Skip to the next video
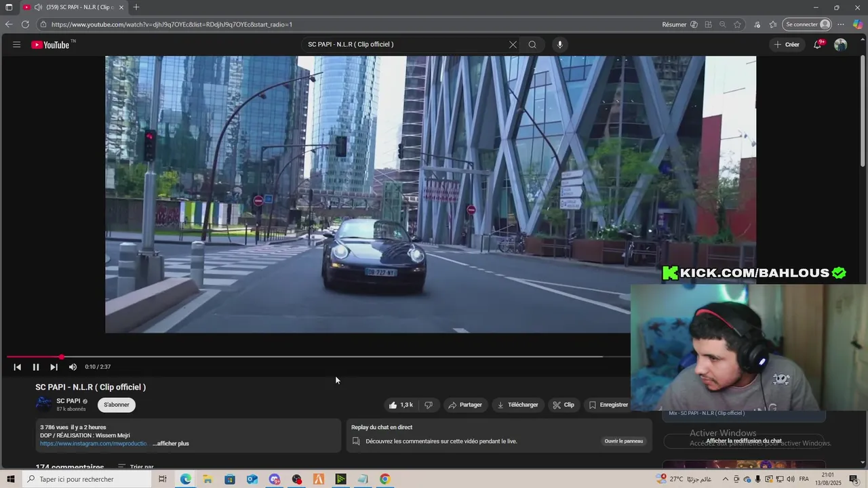Screen dimensions: 868x488 (54, 367)
